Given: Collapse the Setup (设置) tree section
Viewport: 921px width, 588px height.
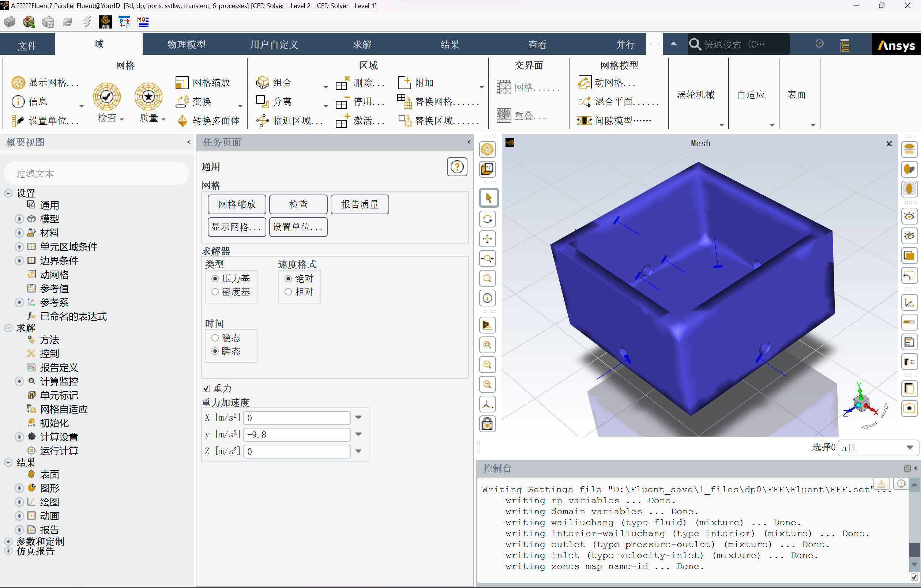Looking at the screenshot, I should [x=8, y=193].
